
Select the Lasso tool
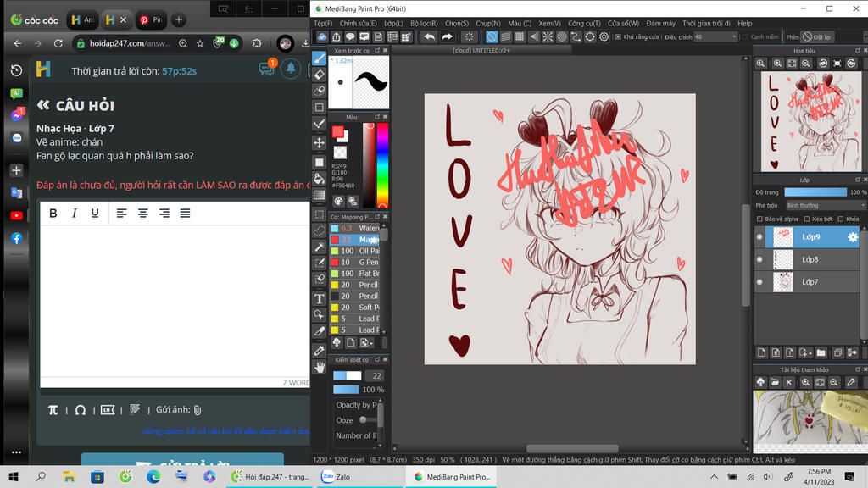[320, 230]
